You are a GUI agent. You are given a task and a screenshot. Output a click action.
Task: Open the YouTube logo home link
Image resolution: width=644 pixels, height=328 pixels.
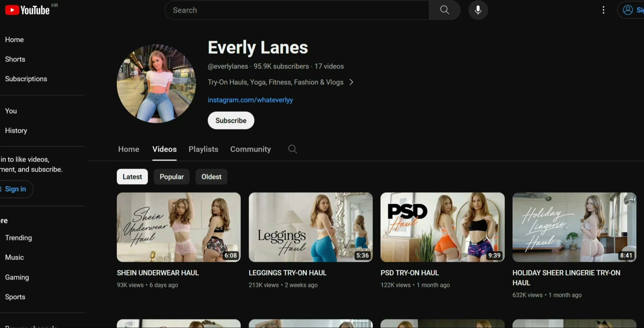[27, 10]
